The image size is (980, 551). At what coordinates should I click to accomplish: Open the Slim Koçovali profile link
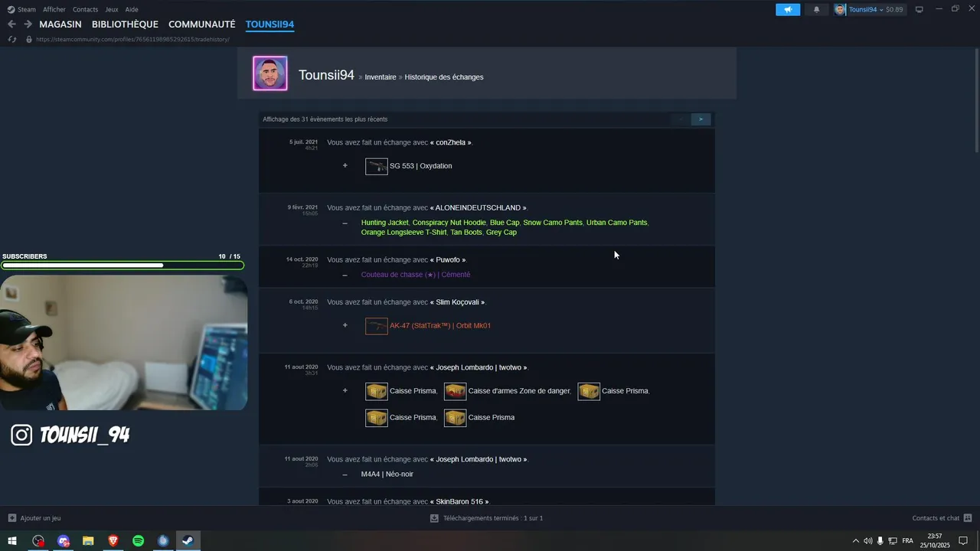pos(458,302)
